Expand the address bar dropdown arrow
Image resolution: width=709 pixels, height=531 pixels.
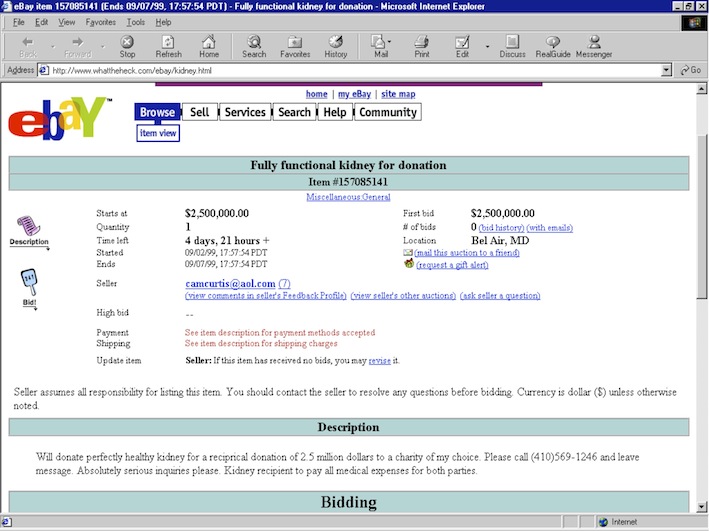coord(667,70)
